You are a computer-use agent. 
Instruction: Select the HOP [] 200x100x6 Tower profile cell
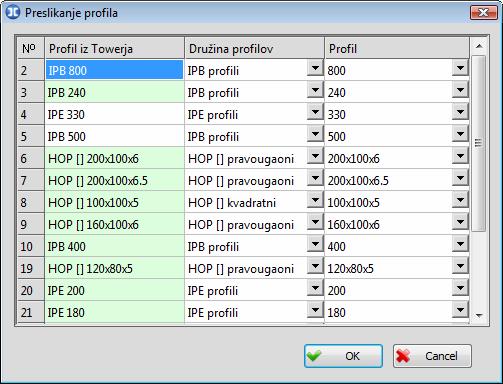114,158
